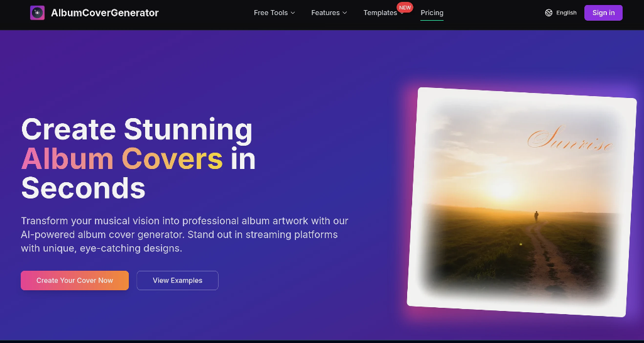644x343 pixels.
Task: Click the red NEW badge on Templates
Action: 405,8
